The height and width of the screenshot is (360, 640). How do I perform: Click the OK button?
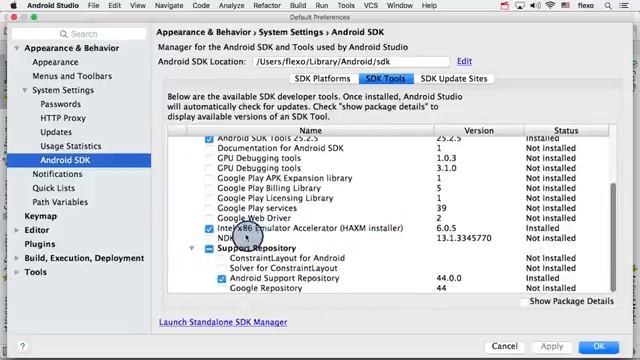[x=599, y=347]
